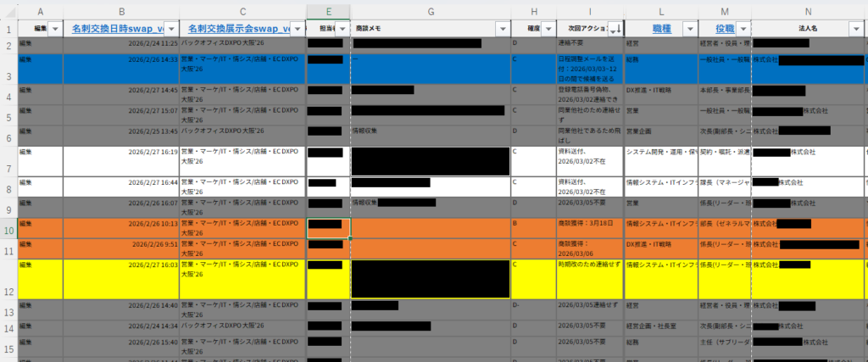Open the 法人名 column filter dropdown
Screen dimensions: 868x362
point(857,29)
